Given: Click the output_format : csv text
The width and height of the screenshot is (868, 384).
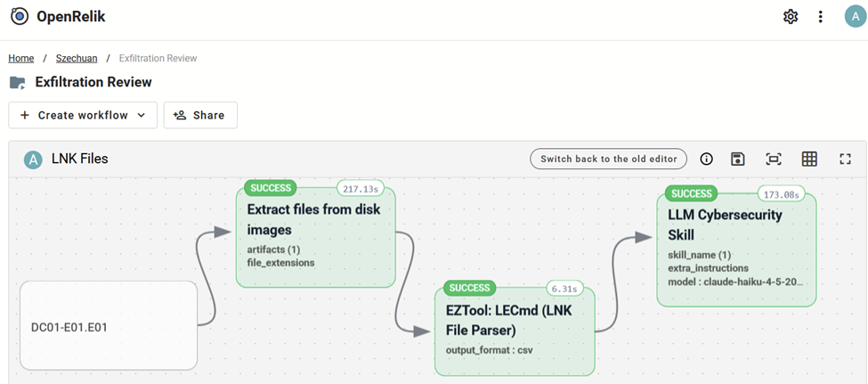Looking at the screenshot, I should tap(489, 351).
